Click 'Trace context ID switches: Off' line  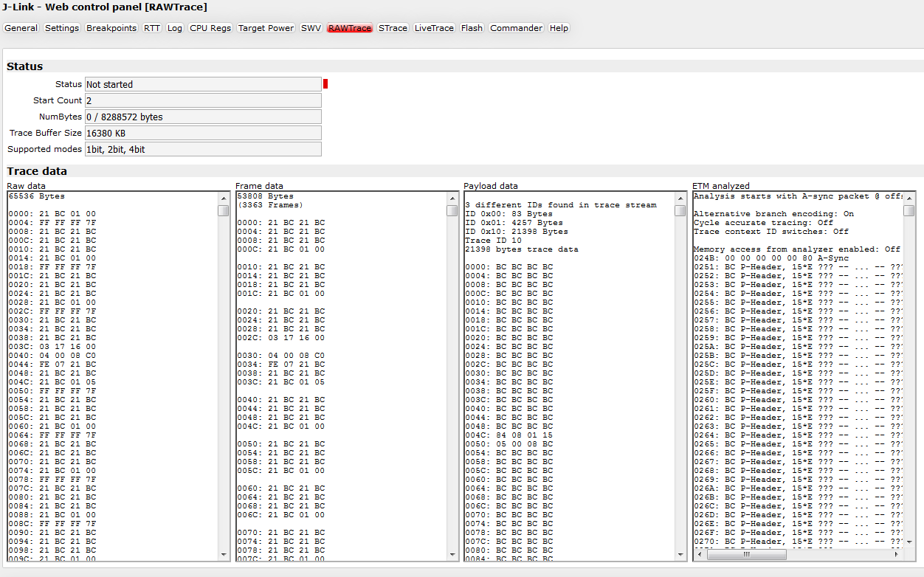tap(771, 232)
